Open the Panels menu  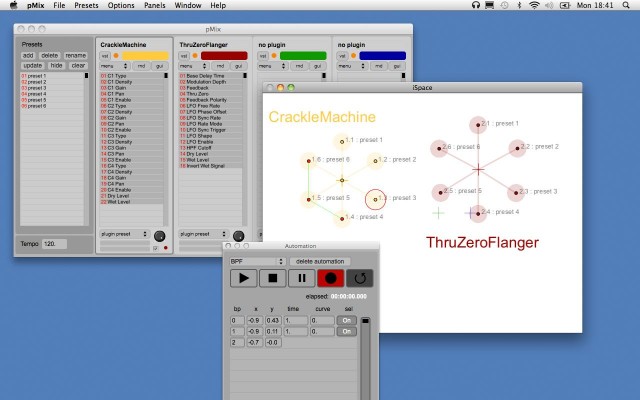[154, 6]
